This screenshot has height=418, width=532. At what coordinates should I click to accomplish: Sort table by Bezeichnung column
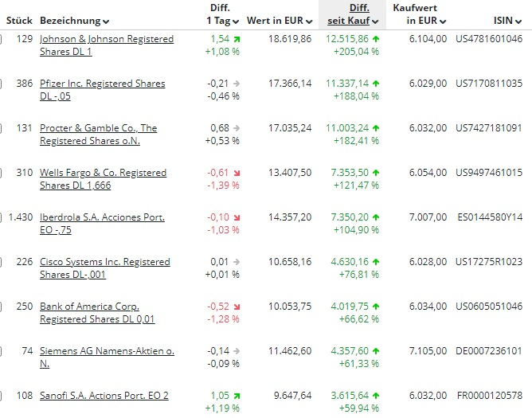tap(74, 21)
